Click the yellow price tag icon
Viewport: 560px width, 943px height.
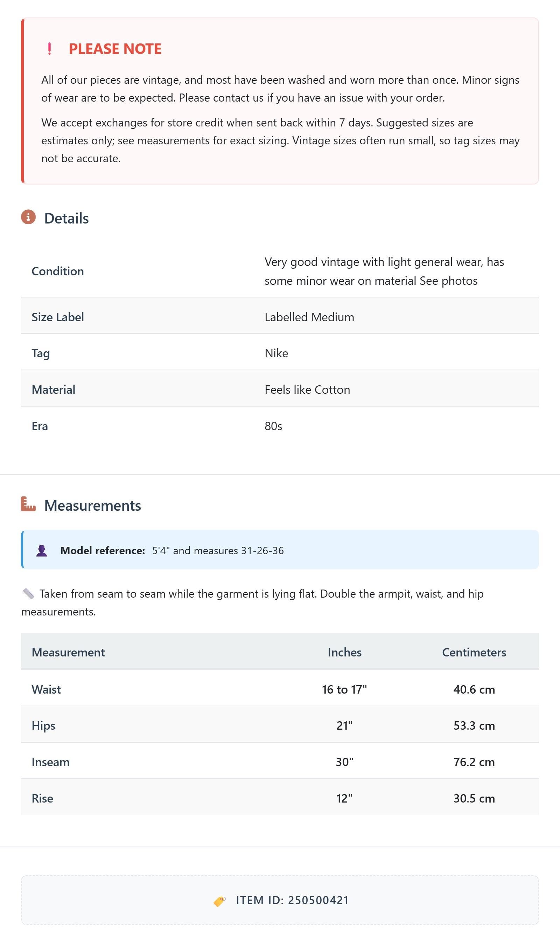[x=219, y=901]
